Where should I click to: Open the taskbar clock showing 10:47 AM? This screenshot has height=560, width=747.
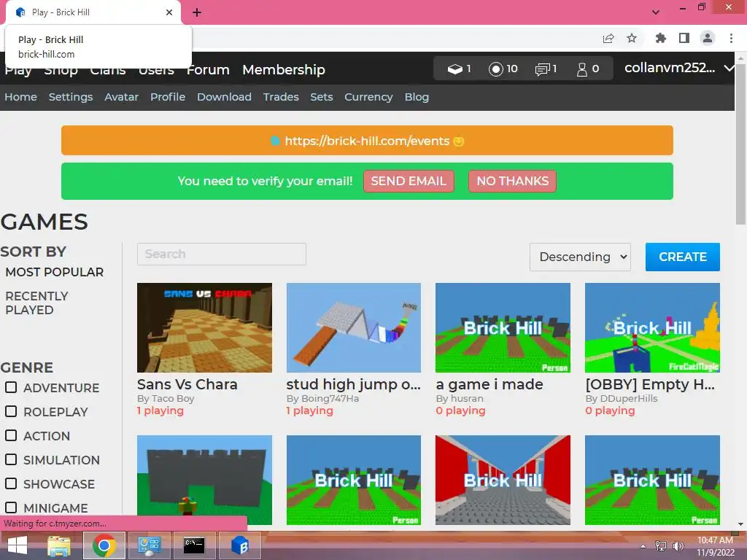[x=715, y=546]
